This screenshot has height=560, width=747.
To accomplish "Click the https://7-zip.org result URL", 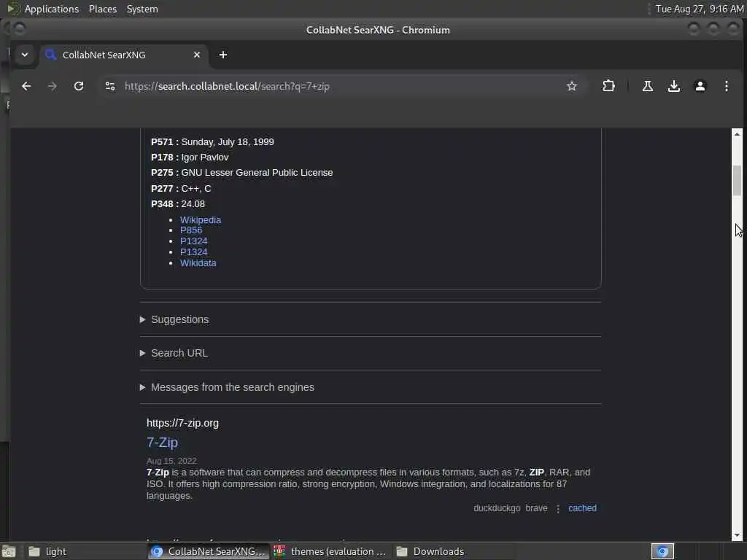I will (182, 423).
